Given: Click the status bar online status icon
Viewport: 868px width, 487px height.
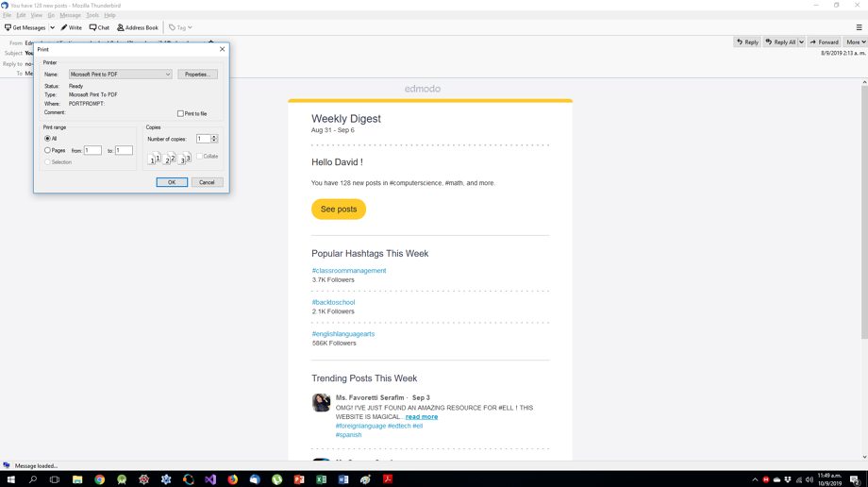Looking at the screenshot, I should point(6,465).
